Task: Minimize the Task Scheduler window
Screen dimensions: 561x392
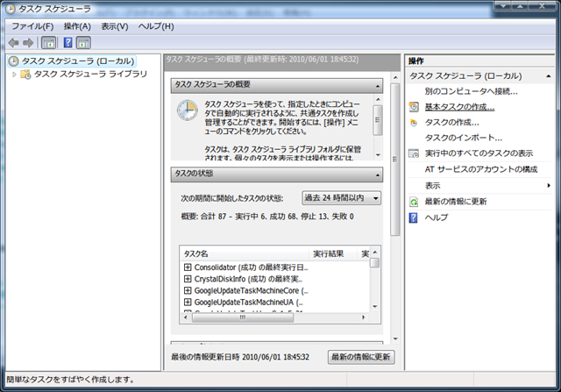Action: [502, 6]
